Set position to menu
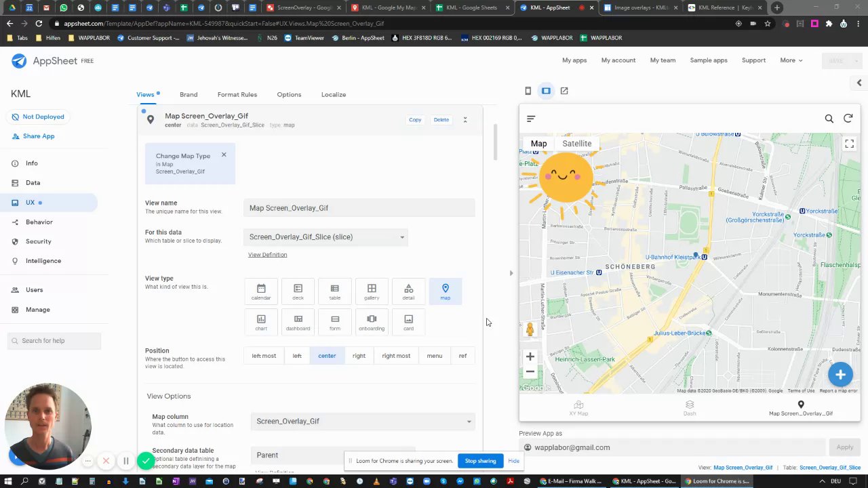 [x=435, y=356]
